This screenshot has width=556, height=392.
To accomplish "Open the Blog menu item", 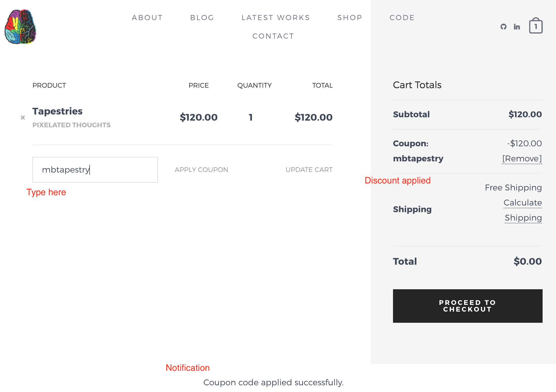I will (202, 18).
